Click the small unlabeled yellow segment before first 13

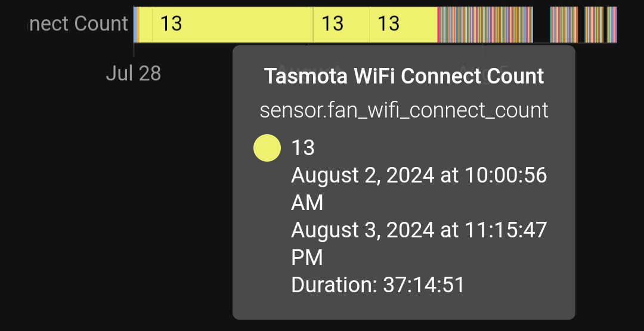click(x=146, y=24)
